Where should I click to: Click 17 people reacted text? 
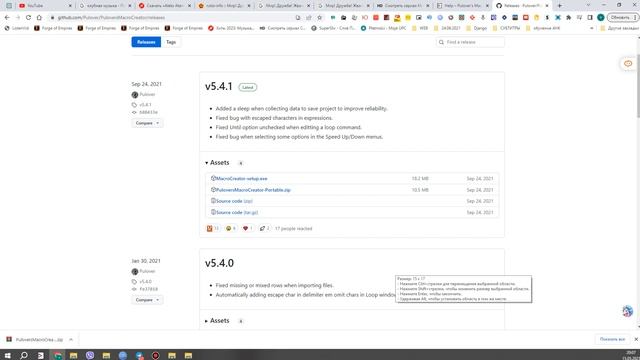click(293, 229)
